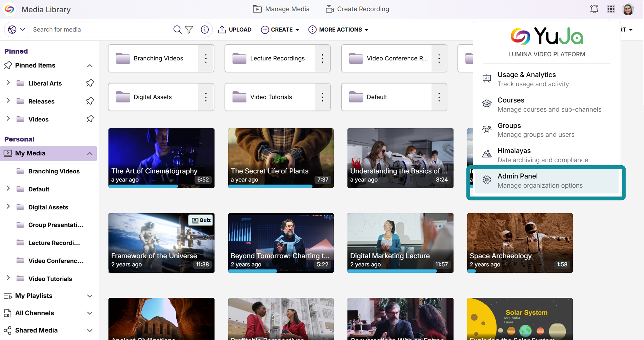Open the Create dropdown

[280, 30]
